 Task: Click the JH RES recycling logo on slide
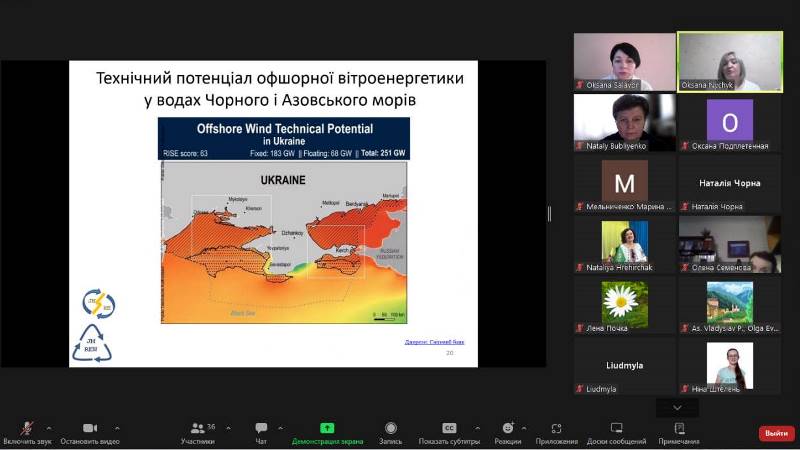[x=91, y=343]
